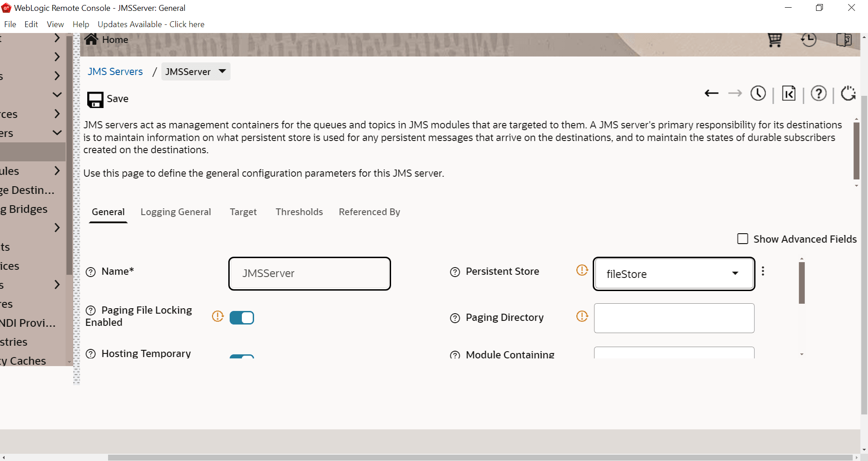Open page history clock icon
Viewport: 868px width, 461px height.
pos(758,94)
